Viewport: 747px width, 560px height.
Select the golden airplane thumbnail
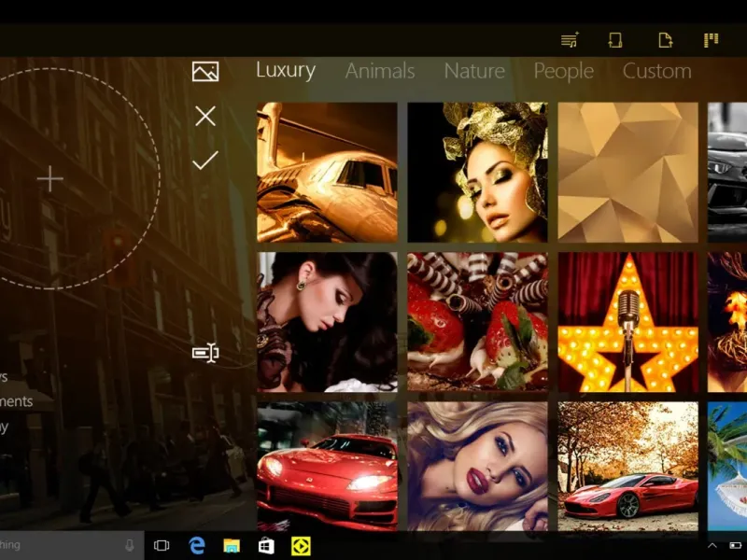pos(328,173)
